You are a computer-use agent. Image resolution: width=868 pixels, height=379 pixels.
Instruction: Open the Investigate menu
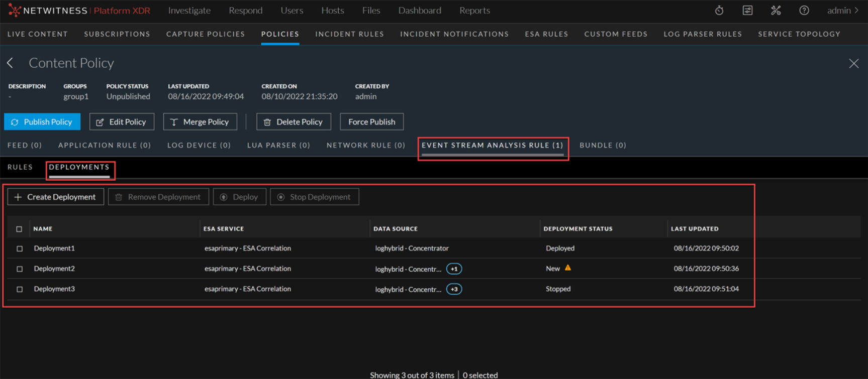click(x=189, y=11)
